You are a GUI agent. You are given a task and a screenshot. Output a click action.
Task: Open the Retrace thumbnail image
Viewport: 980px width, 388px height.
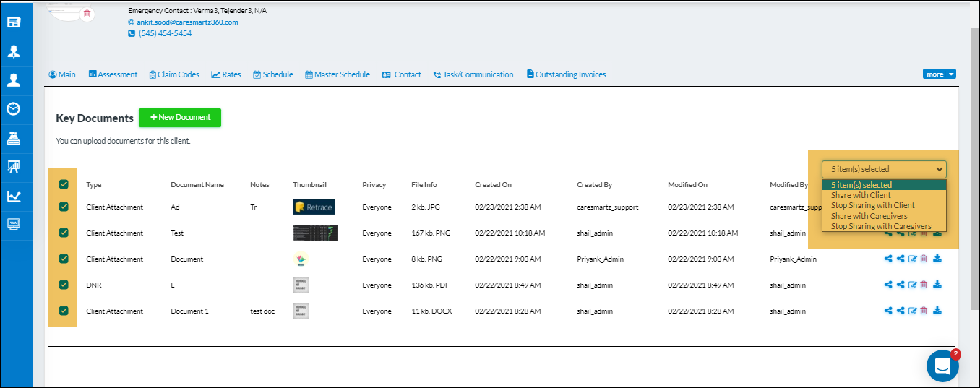(314, 207)
